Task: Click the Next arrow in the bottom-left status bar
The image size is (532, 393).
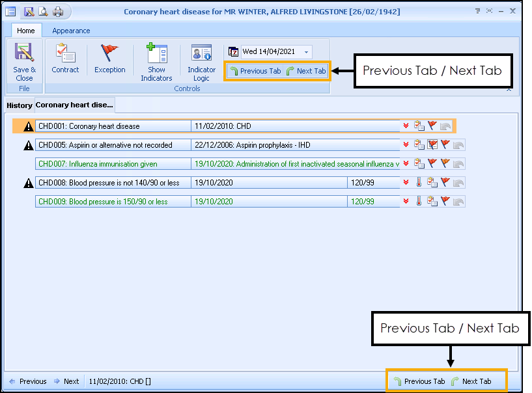Action: pyautogui.click(x=66, y=381)
